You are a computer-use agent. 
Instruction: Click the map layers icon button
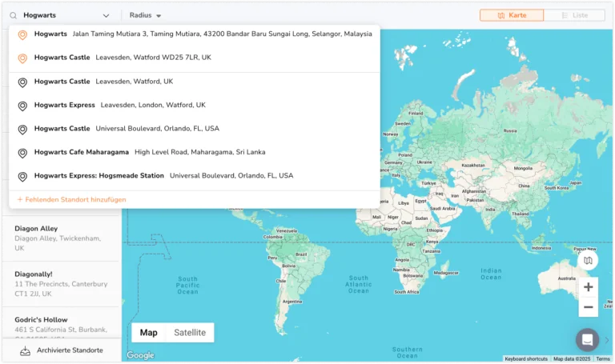pyautogui.click(x=588, y=261)
